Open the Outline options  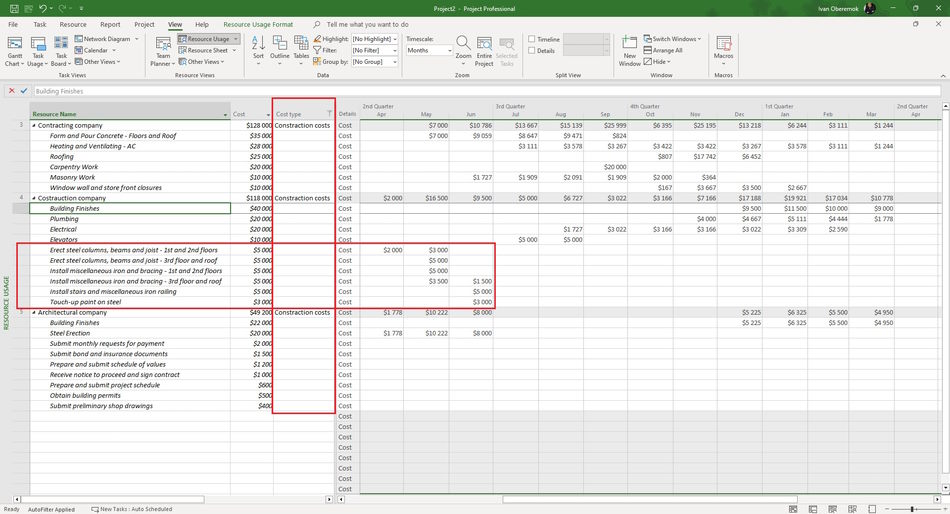(x=279, y=51)
